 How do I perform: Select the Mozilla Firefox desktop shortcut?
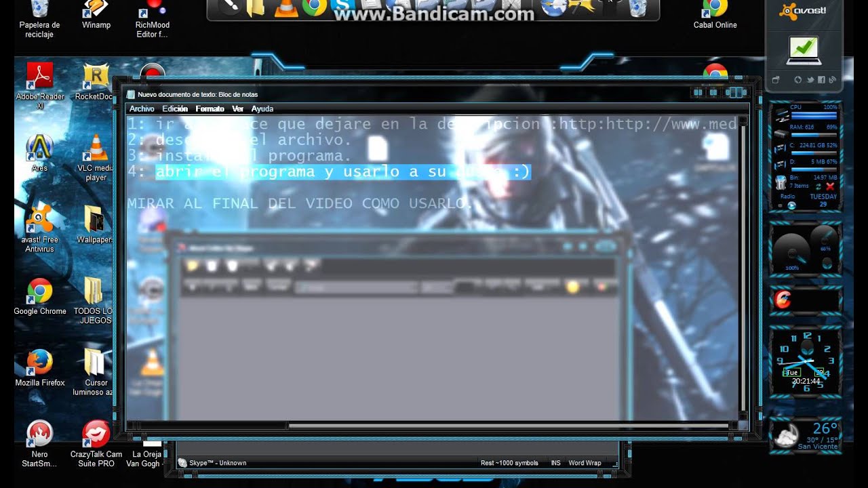[x=40, y=368]
